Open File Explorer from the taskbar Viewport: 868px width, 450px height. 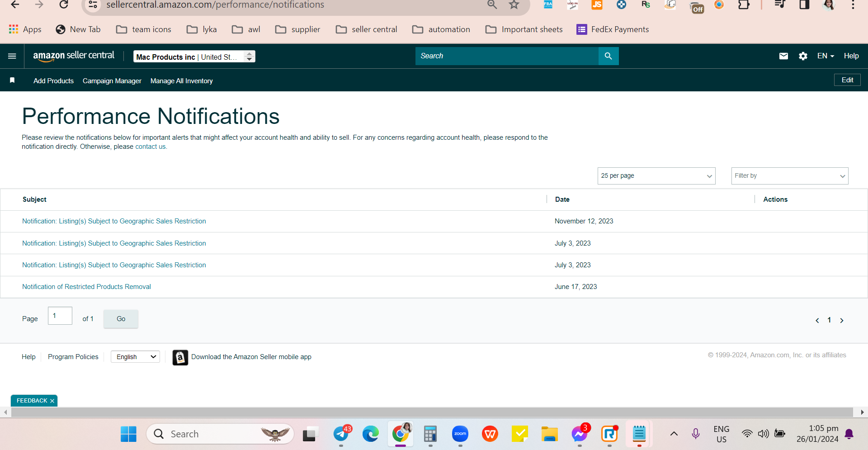coord(549,434)
